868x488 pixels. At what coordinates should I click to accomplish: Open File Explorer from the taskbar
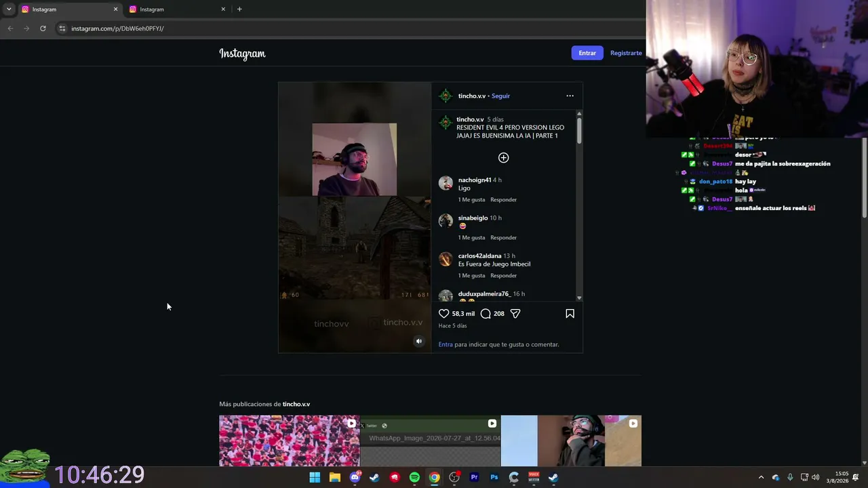coord(334,477)
